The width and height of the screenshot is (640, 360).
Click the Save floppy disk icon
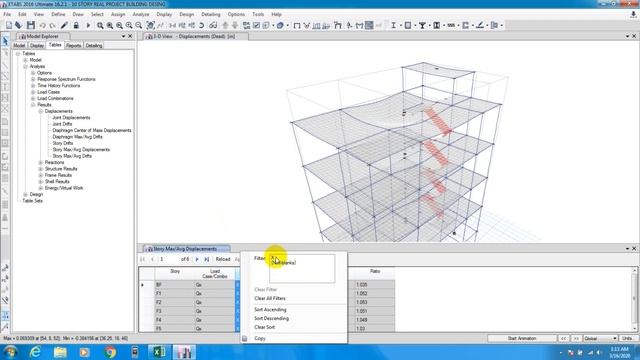pos(31,25)
